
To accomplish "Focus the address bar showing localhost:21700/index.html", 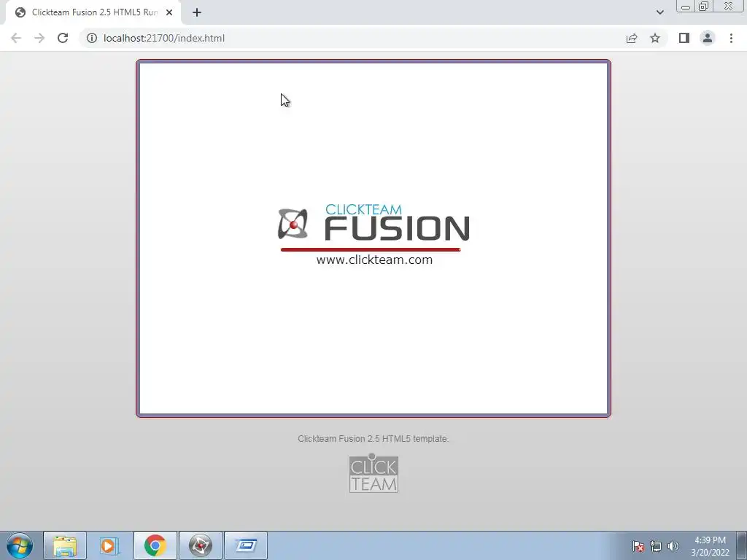I will point(352,38).
